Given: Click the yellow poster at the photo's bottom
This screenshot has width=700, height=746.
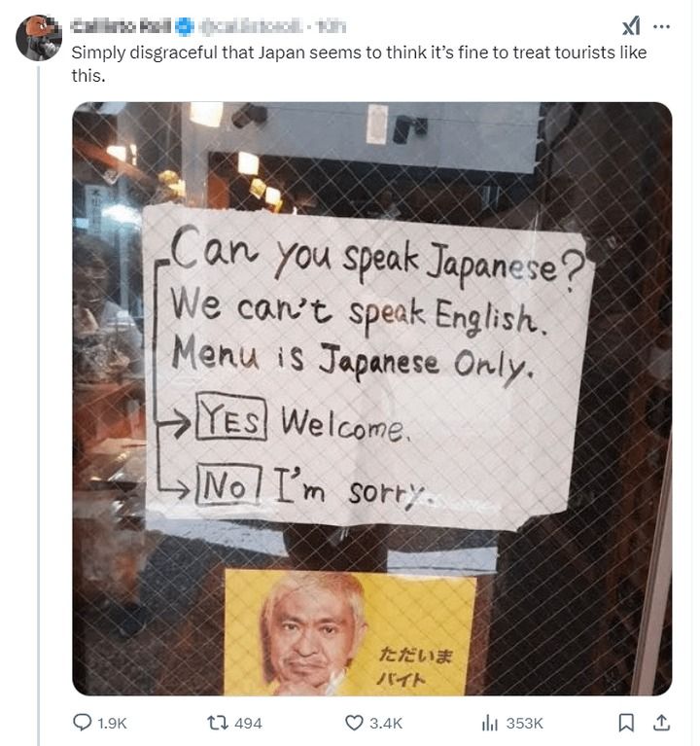Looking at the screenshot, I should coord(350,632).
